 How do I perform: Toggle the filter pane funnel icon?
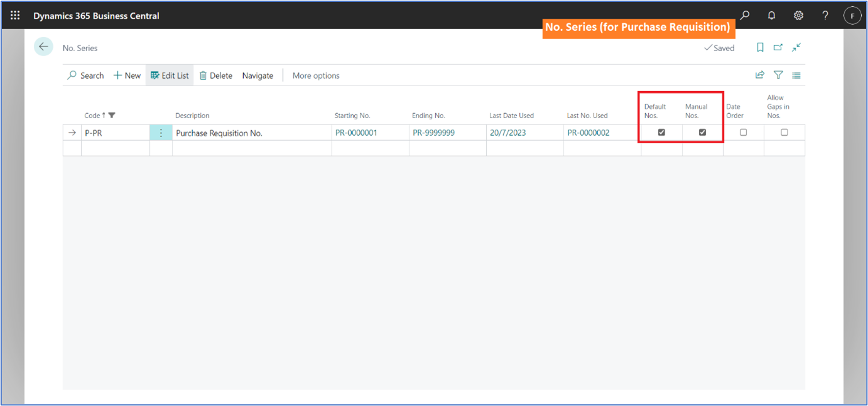point(778,75)
